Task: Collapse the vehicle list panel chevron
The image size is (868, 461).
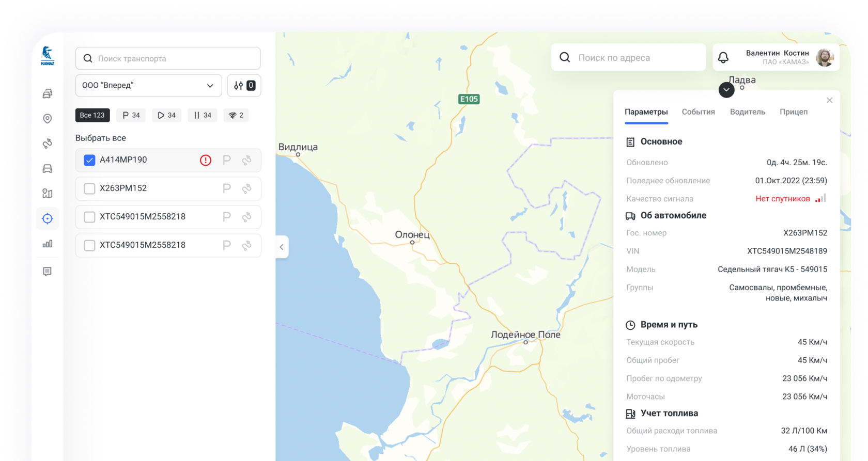Action: point(282,247)
